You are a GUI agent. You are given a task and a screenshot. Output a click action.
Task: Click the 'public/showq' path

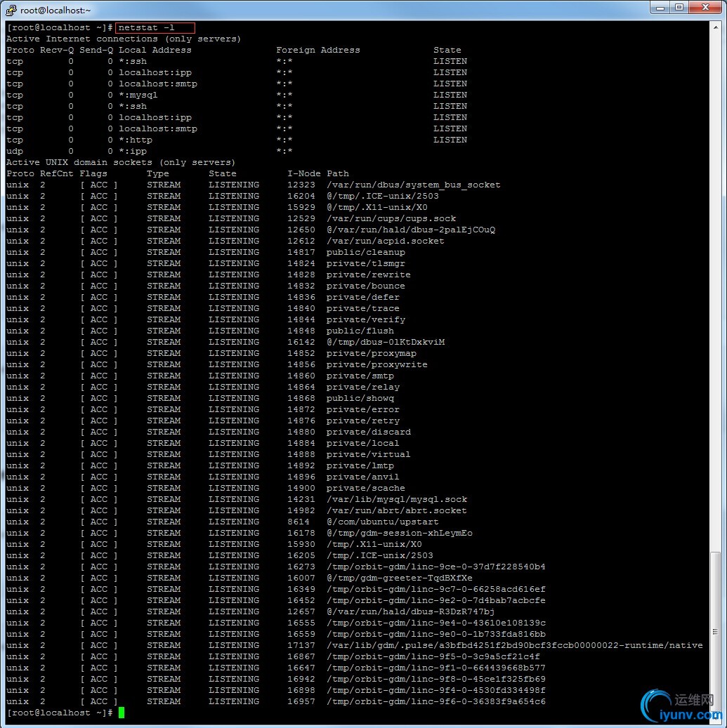pos(360,398)
